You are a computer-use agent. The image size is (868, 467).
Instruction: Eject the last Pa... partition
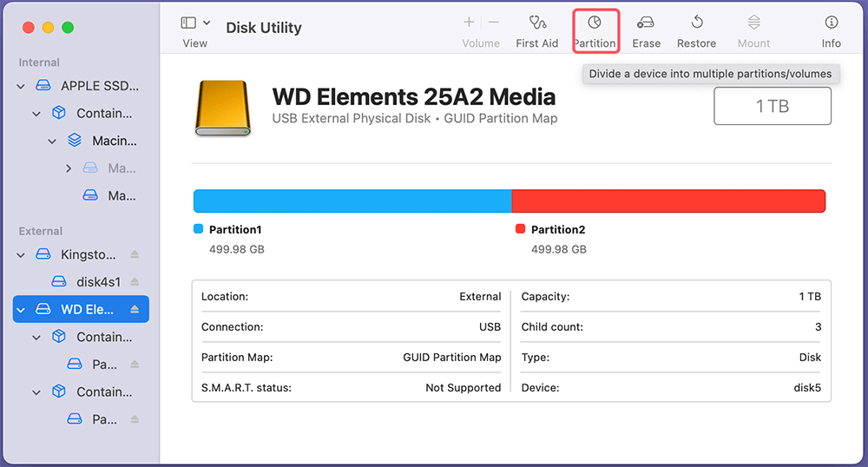click(x=135, y=419)
